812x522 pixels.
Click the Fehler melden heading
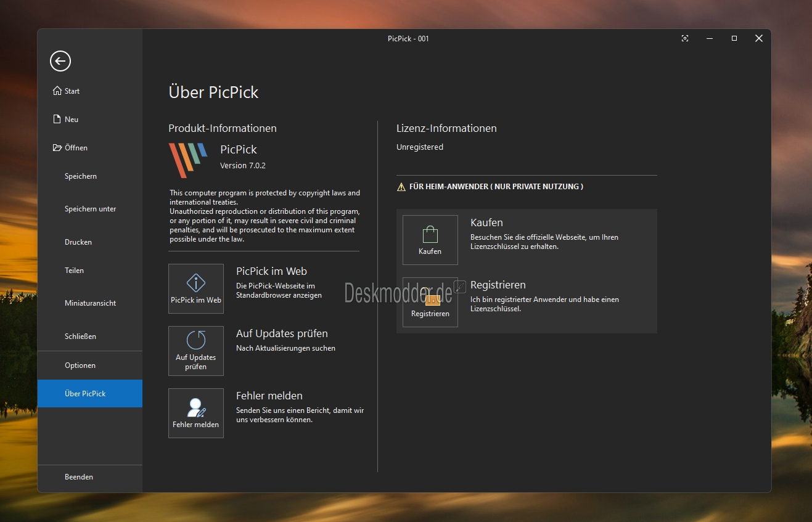(x=269, y=396)
